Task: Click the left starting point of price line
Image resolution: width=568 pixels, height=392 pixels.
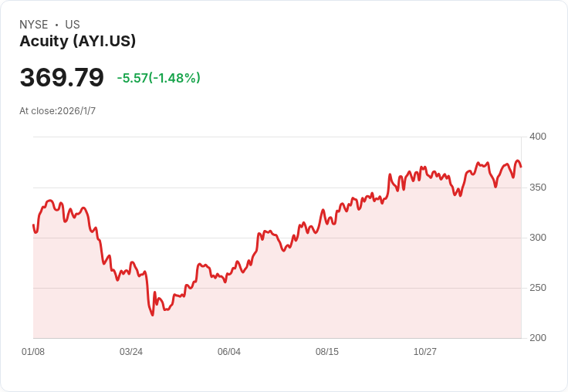Action: 33,225
